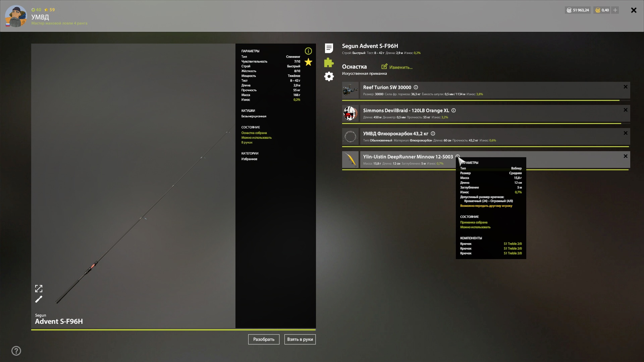The height and width of the screenshot is (362, 644).
Task: Click the pencil rename icon on rod image
Action: [39, 299]
